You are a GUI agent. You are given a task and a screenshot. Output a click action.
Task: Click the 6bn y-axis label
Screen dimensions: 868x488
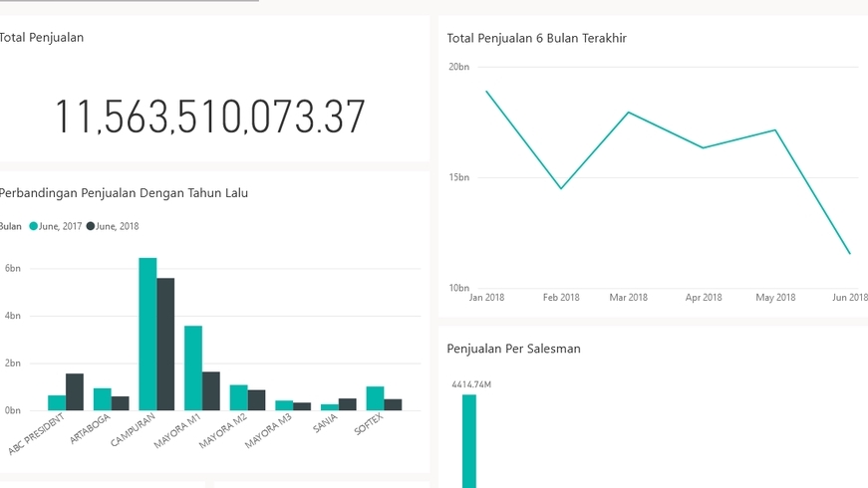coord(12,268)
